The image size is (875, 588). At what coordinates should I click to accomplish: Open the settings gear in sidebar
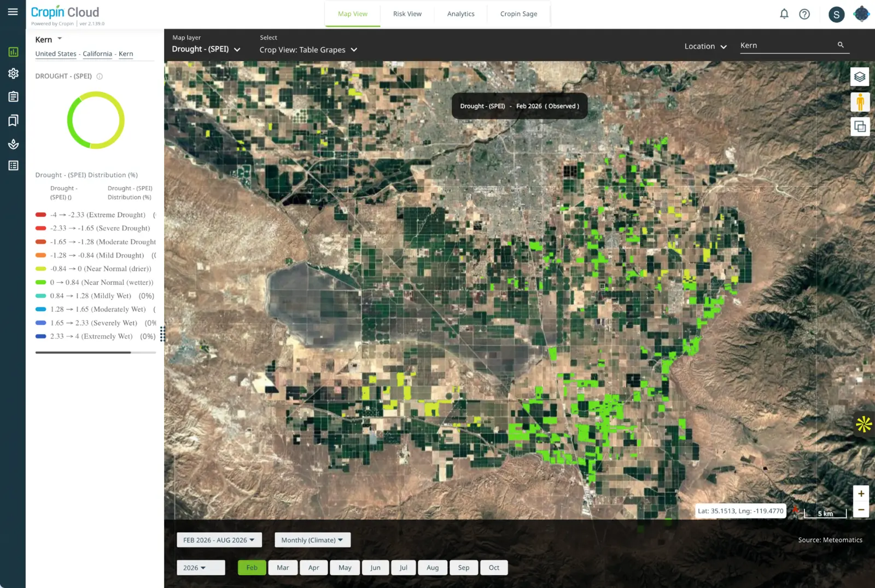(13, 73)
